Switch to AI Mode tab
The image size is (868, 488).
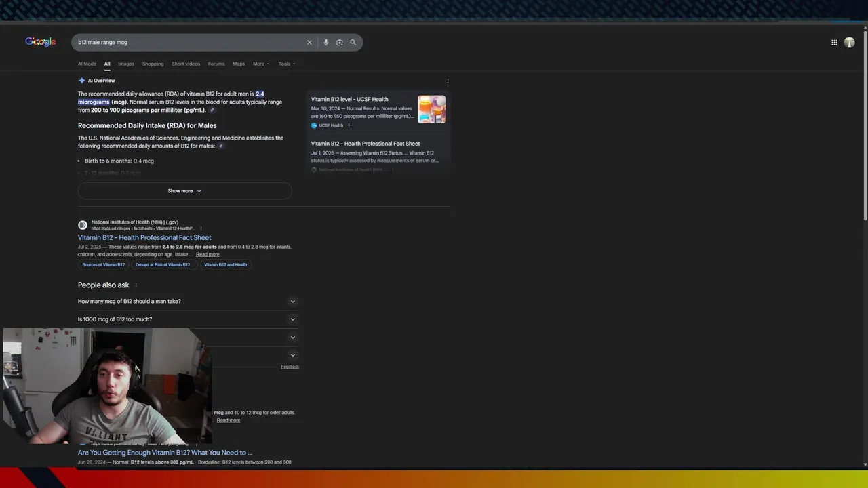(87, 64)
